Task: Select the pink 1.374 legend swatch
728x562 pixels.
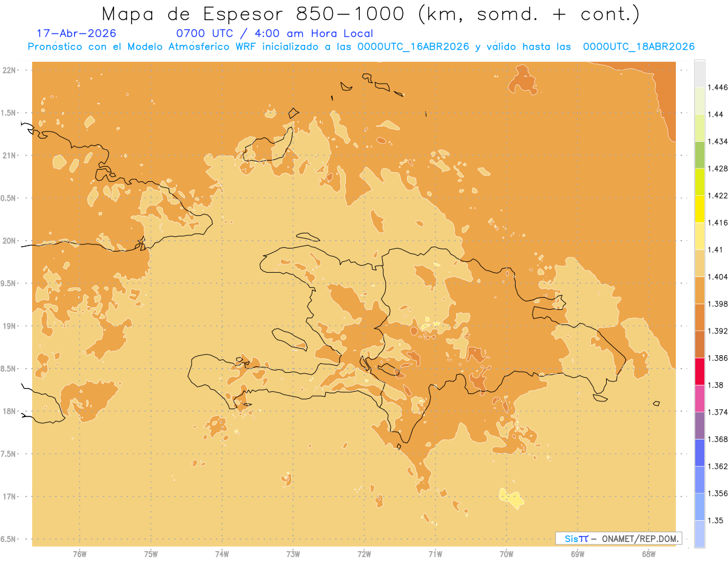Action: pyautogui.click(x=699, y=398)
